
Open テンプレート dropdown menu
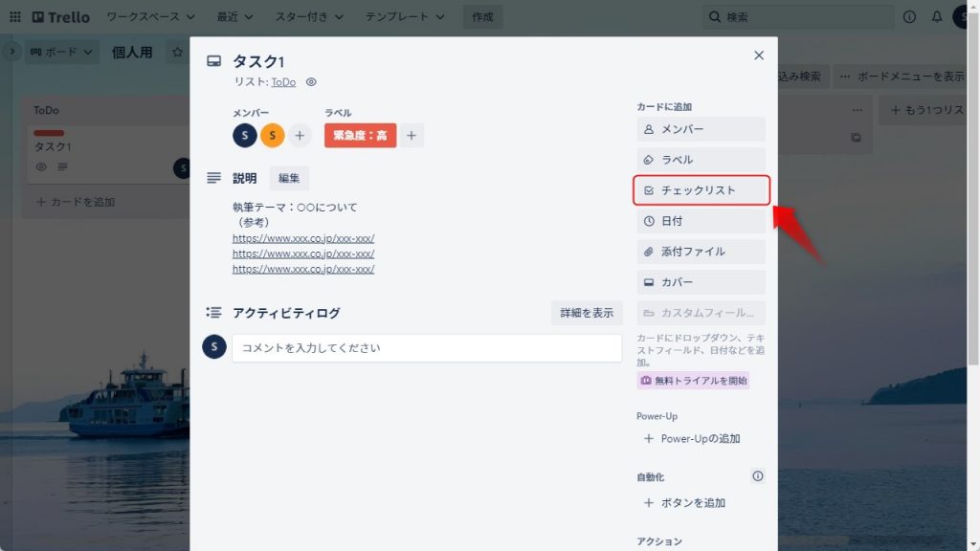(x=405, y=17)
